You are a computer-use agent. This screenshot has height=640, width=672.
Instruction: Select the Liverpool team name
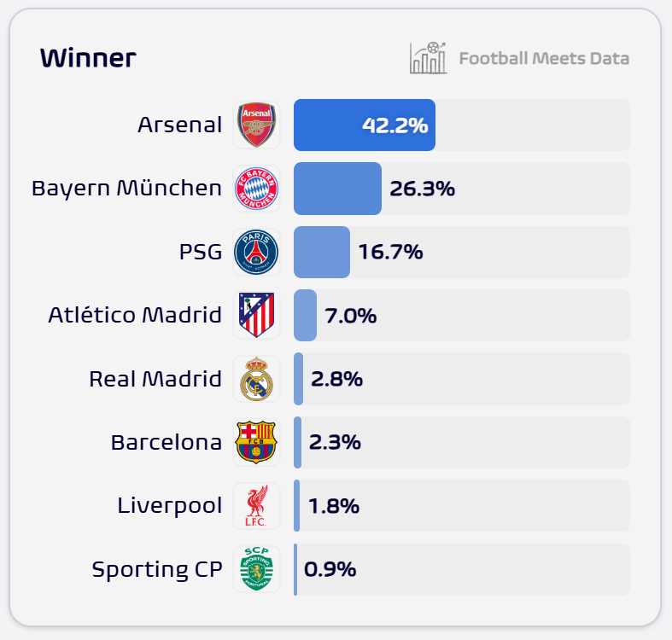pos(170,506)
